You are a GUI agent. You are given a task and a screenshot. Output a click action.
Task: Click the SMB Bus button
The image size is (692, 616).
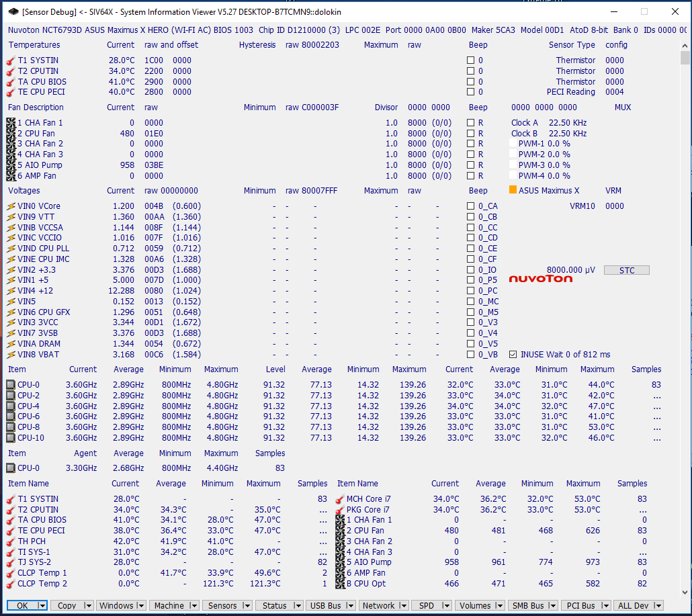click(528, 606)
